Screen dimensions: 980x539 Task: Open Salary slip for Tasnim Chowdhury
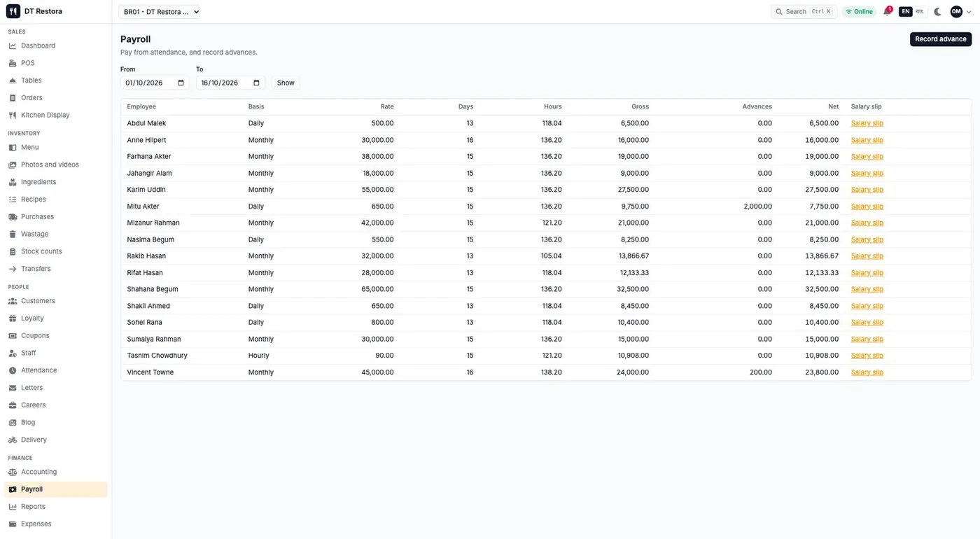pos(867,356)
